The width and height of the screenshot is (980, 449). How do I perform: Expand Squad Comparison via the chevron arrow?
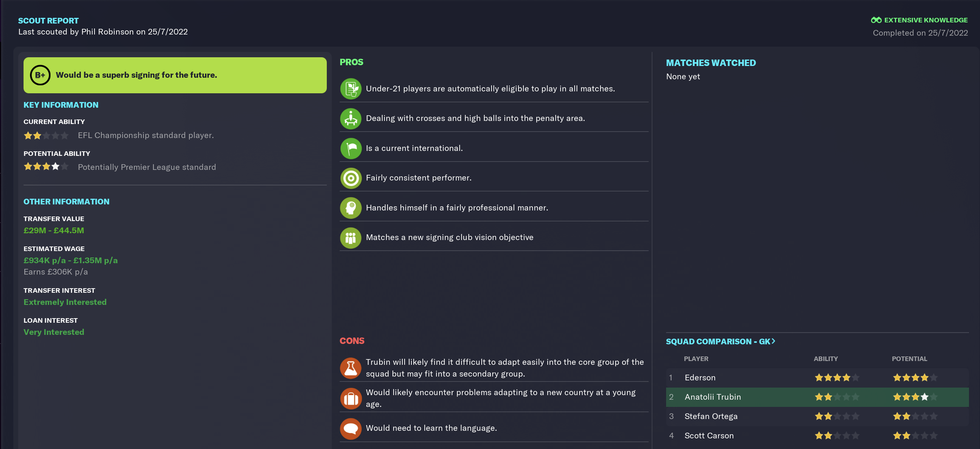[x=773, y=341]
